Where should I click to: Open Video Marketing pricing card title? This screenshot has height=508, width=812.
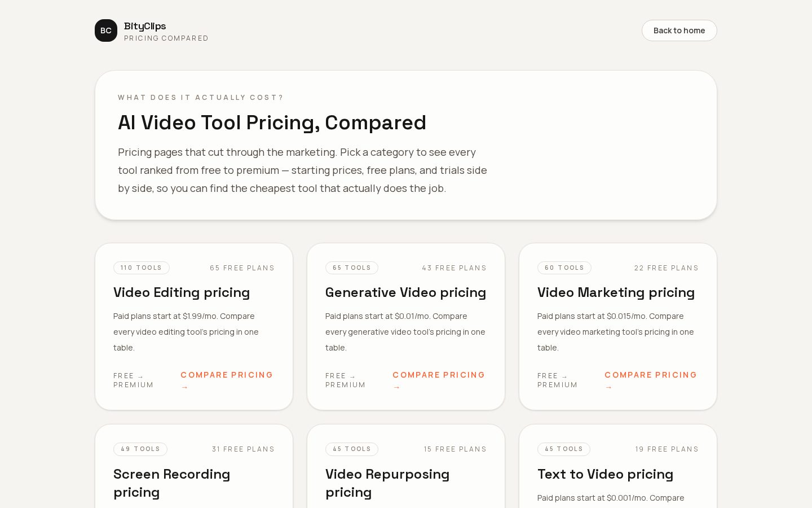pyautogui.click(x=616, y=292)
